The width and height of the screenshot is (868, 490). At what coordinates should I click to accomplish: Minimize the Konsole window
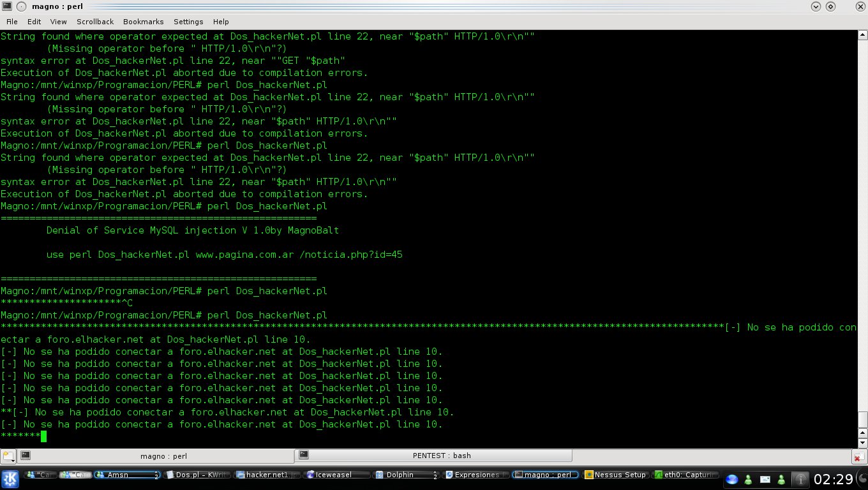(816, 6)
